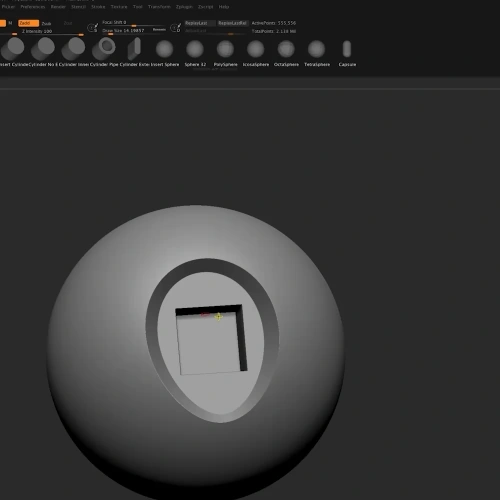
Task: Open the Zplugin menu
Action: pyautogui.click(x=184, y=7)
